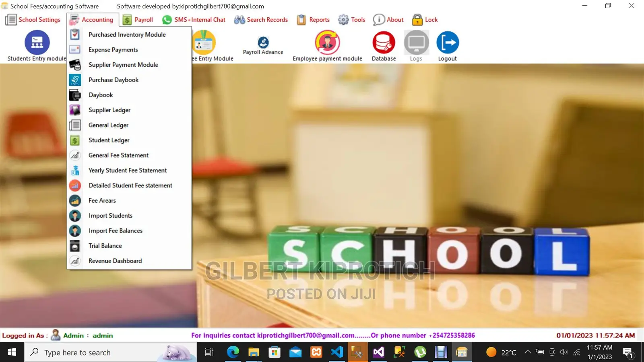Click the volume icon in system tray

tap(564, 352)
